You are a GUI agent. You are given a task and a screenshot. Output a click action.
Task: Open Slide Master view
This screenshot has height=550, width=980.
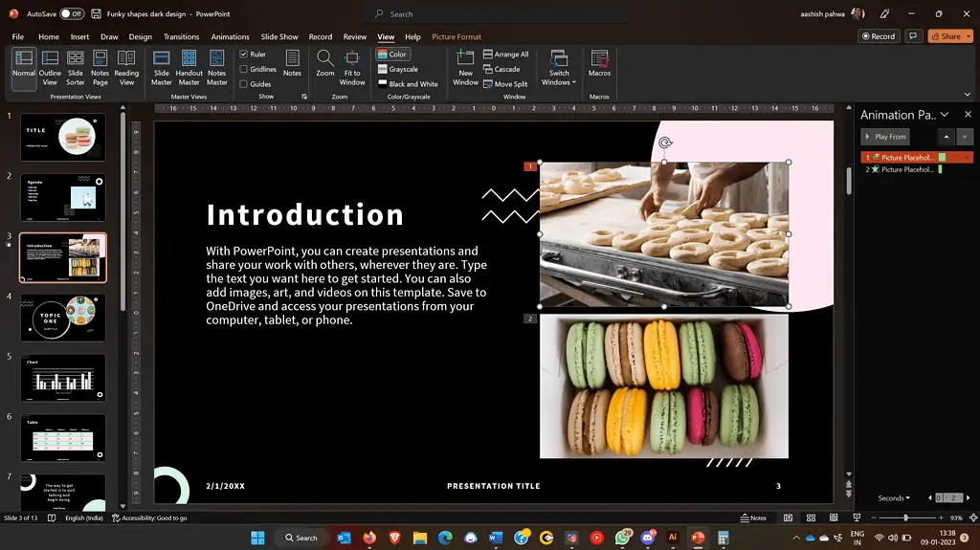pos(161,67)
